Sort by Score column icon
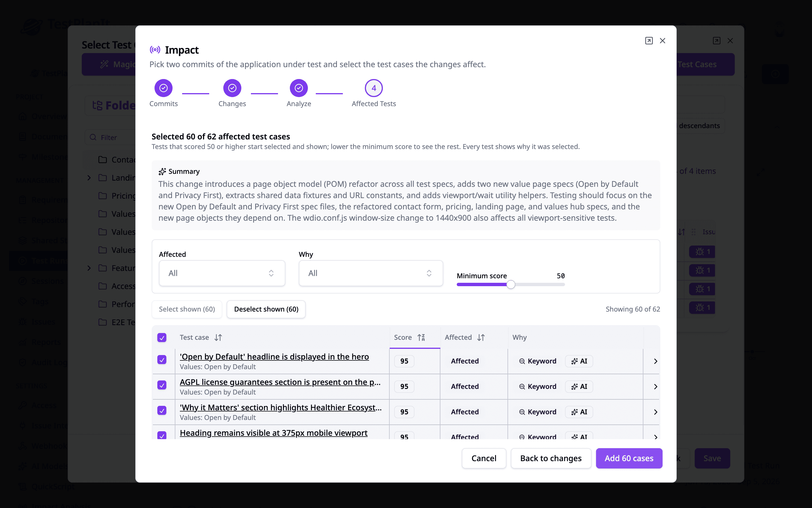 (x=421, y=337)
